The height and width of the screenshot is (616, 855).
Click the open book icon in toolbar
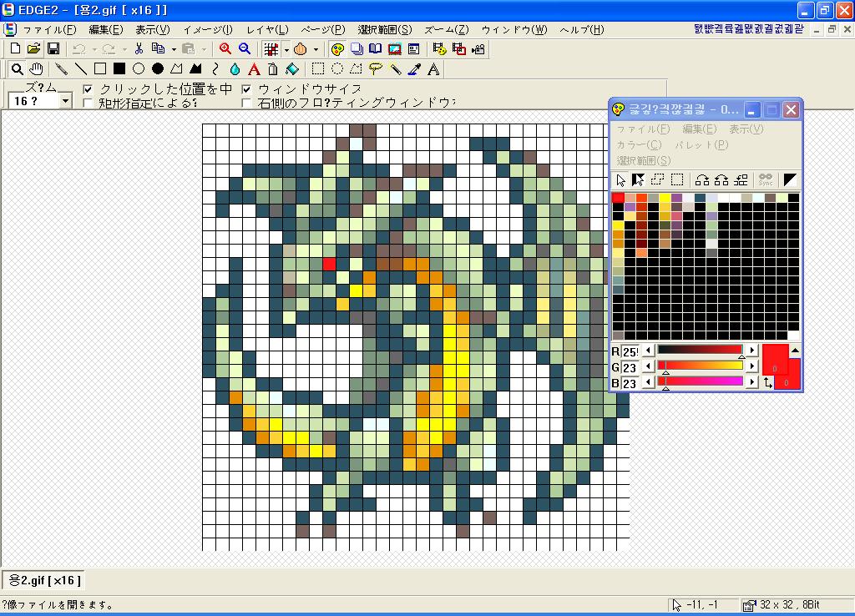pos(375,49)
